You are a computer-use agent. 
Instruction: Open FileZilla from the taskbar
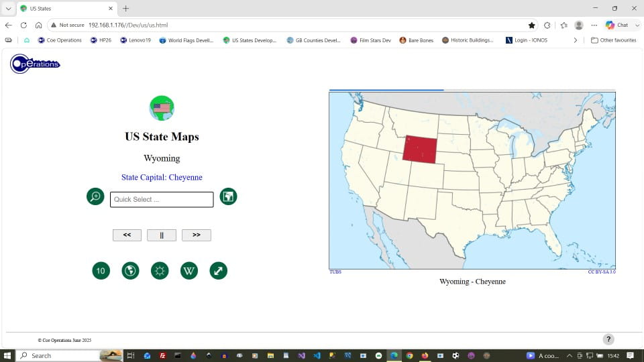coord(162,355)
